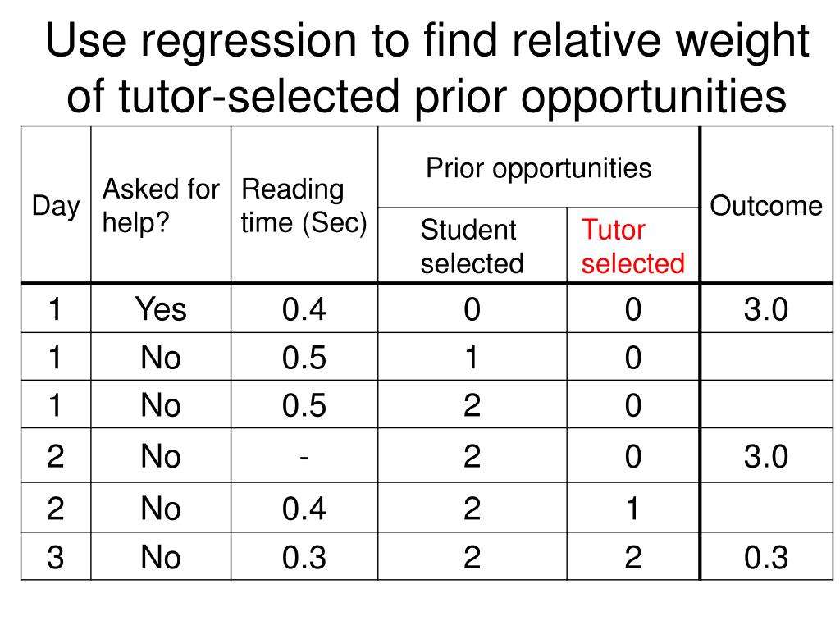Viewport: 840px width, 630px height.
Task: Select the 'Student selected' subheader
Action: [472, 246]
